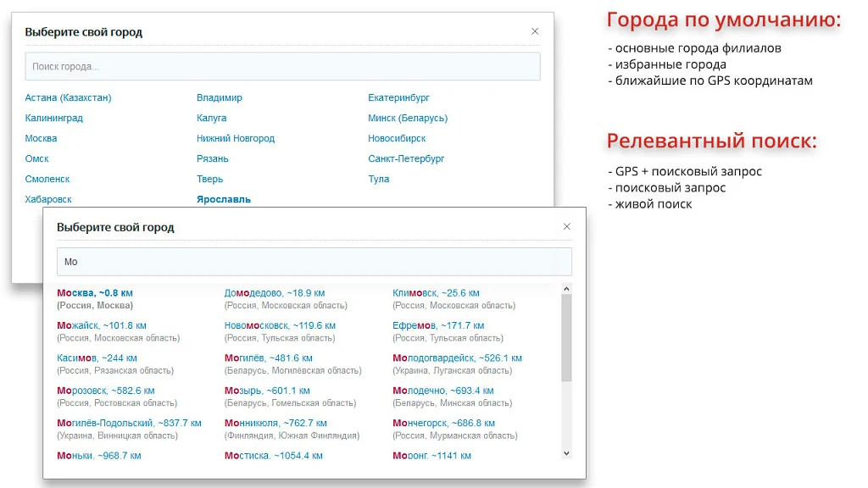Focus the search field containing 'Мо'
868x488 pixels.
(x=314, y=262)
